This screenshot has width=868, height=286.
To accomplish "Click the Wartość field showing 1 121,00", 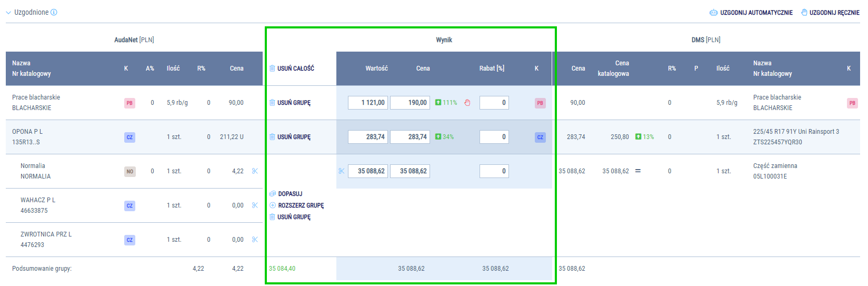I will pyautogui.click(x=368, y=103).
